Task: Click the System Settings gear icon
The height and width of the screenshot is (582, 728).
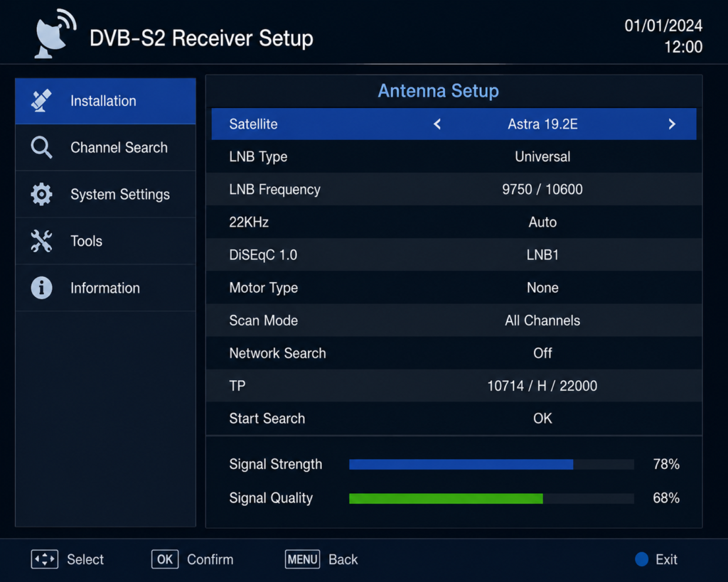Action: pyautogui.click(x=41, y=194)
